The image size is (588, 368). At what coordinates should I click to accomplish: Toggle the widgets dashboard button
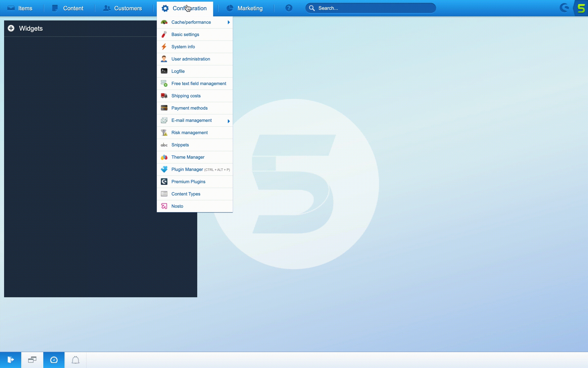coord(54,360)
